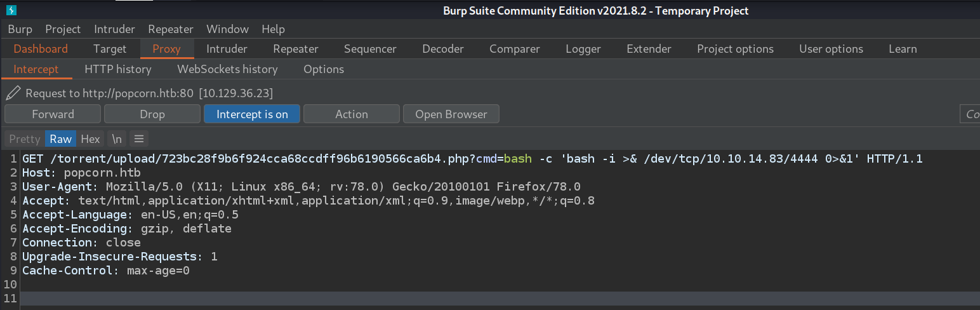
Task: Open the Repeater menu in menu bar
Action: coord(171,29)
